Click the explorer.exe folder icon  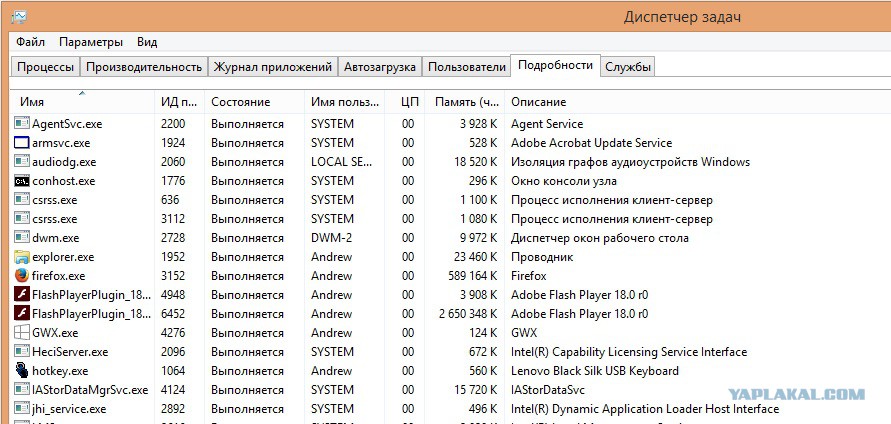click(x=22, y=257)
